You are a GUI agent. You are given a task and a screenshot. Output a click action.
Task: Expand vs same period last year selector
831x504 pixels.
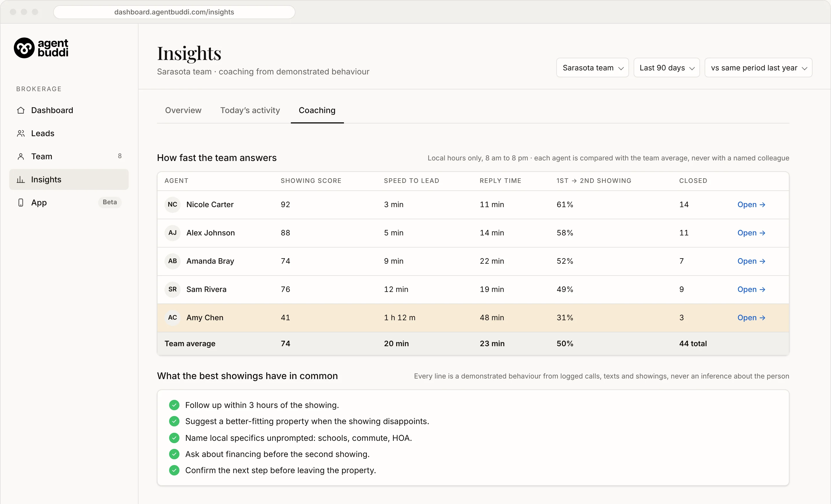758,68
